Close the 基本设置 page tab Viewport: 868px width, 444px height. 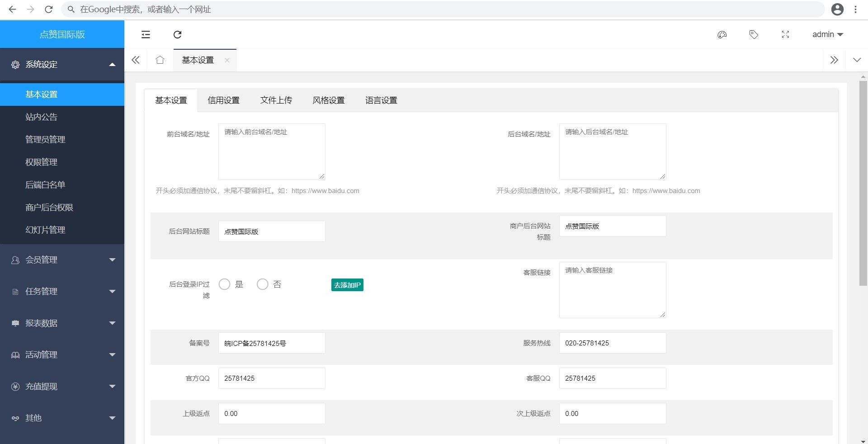tap(227, 60)
